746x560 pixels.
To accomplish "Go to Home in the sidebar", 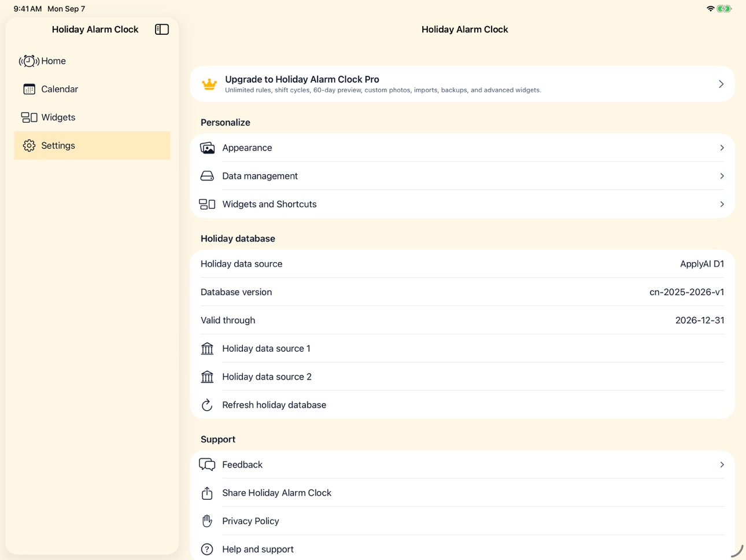I will [92, 61].
